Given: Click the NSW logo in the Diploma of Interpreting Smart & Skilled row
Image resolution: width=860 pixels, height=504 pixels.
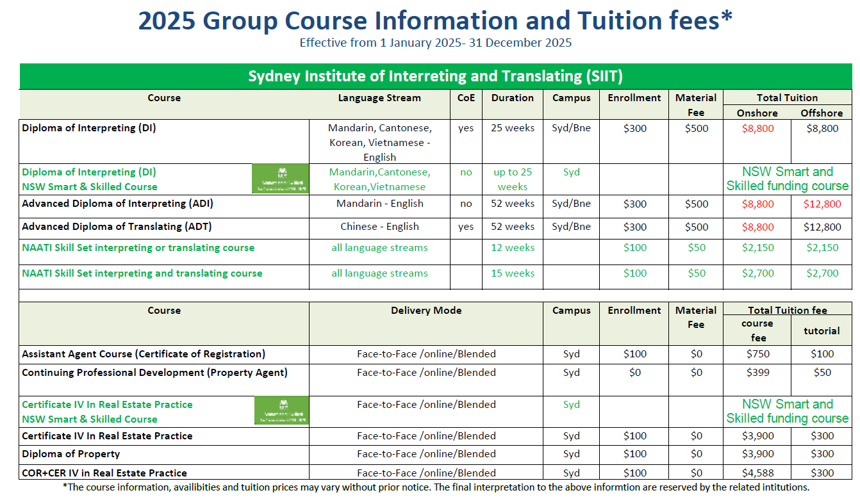Looking at the screenshot, I should tap(280, 179).
